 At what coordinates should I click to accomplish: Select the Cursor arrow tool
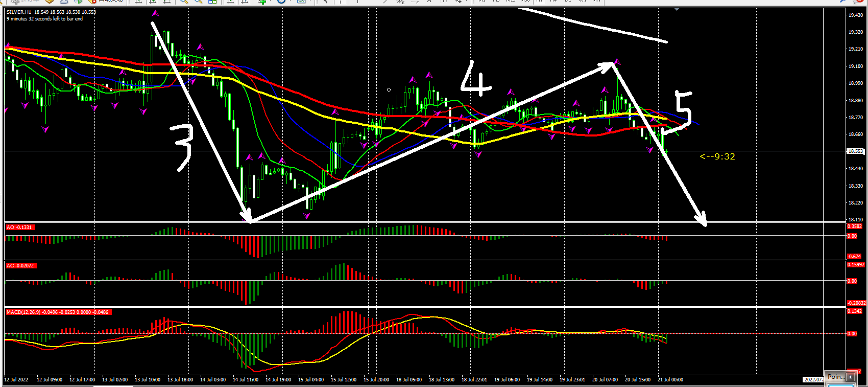[326, 2]
